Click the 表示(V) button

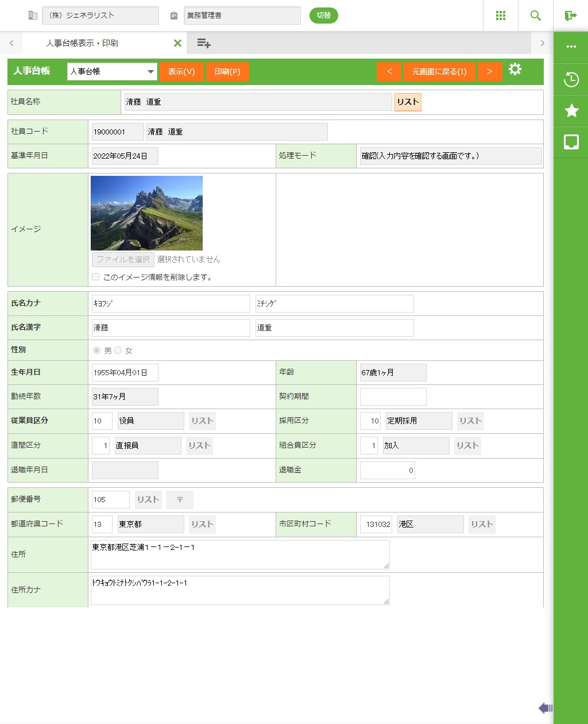click(181, 72)
